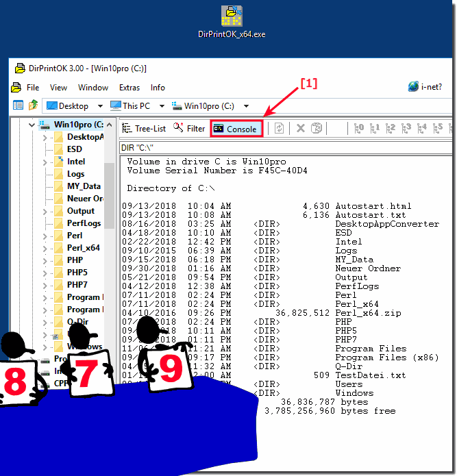The width and height of the screenshot is (457, 476).
Task: Click the expand level 2 tree icon
Action: [390, 128]
